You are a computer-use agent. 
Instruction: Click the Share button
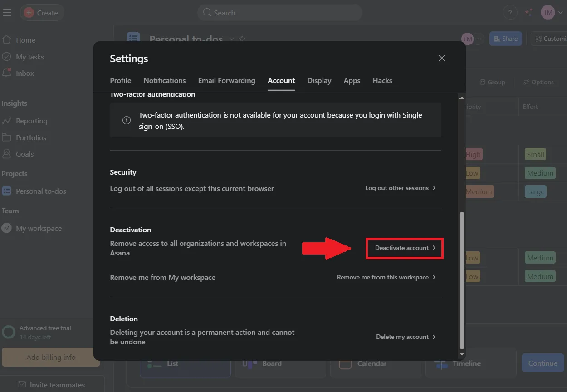506,39
